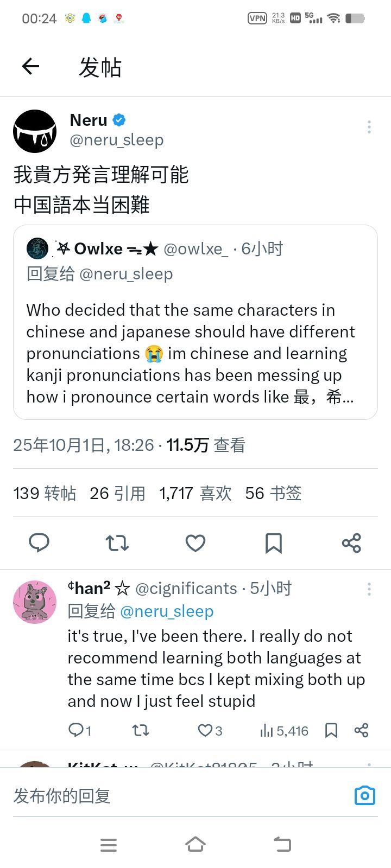Like the ¢han² reply

click(x=205, y=731)
